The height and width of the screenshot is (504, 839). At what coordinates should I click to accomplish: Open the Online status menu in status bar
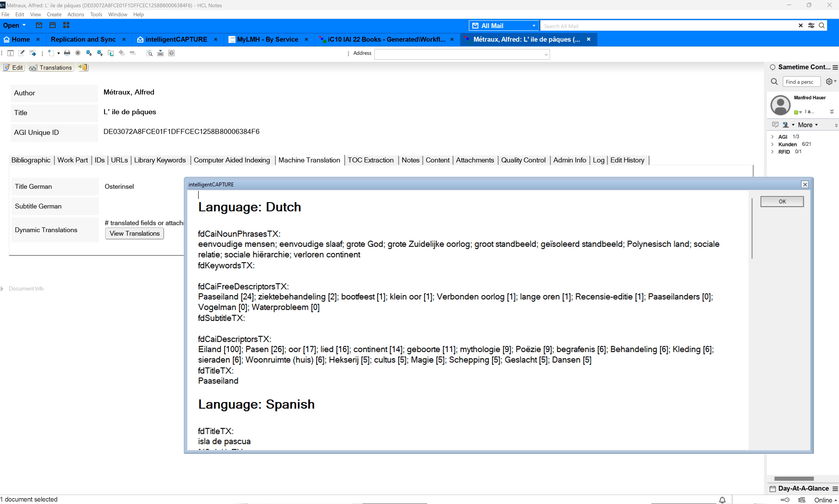click(x=826, y=500)
